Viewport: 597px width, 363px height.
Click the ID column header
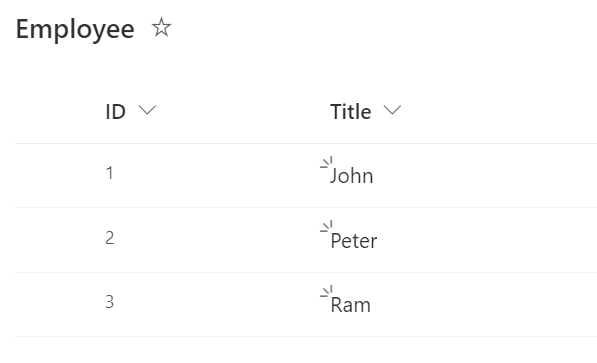(115, 112)
